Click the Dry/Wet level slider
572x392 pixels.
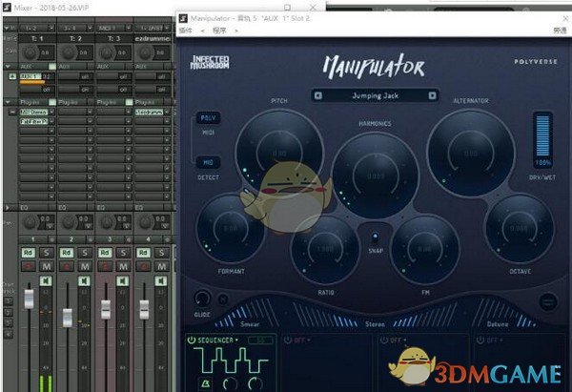pyautogui.click(x=542, y=135)
